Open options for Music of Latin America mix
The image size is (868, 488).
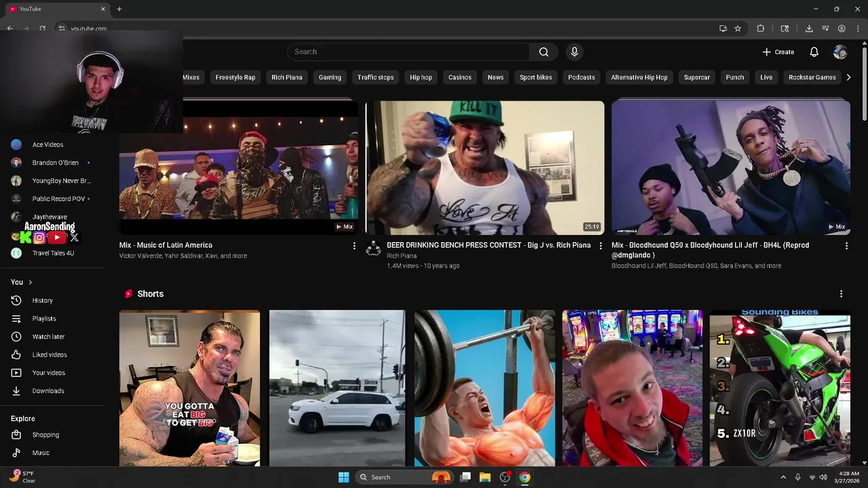point(354,246)
